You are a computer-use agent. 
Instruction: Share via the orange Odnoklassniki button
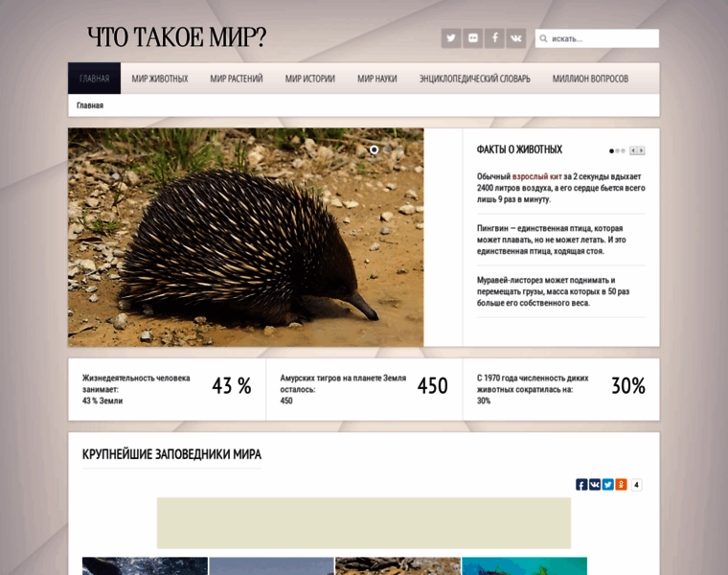622,484
